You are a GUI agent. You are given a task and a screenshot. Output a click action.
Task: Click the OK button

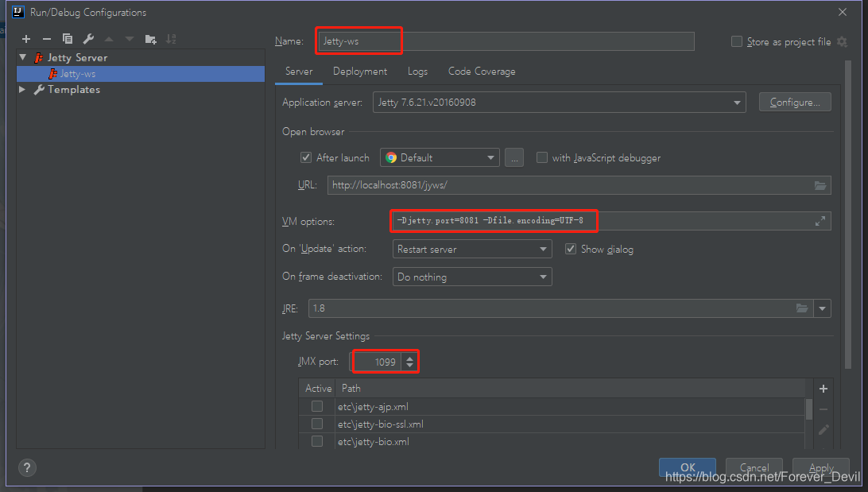click(688, 467)
